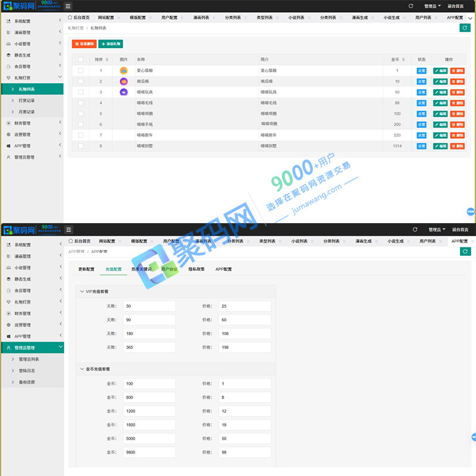
Task: Open 小说生成 tab on APP config page
Action: tap(396, 241)
